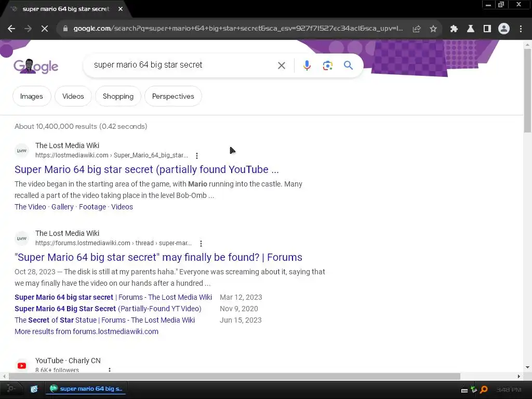Image resolution: width=532 pixels, height=399 pixels.
Task: Click the taskbar quick-launch icon next to start
Action: point(34,389)
